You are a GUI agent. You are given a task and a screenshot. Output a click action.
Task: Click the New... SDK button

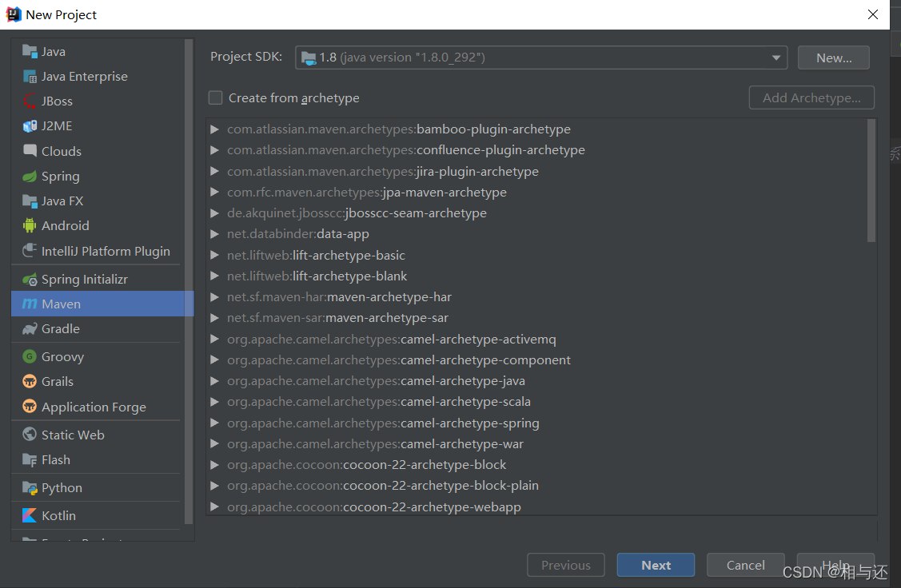coord(834,58)
